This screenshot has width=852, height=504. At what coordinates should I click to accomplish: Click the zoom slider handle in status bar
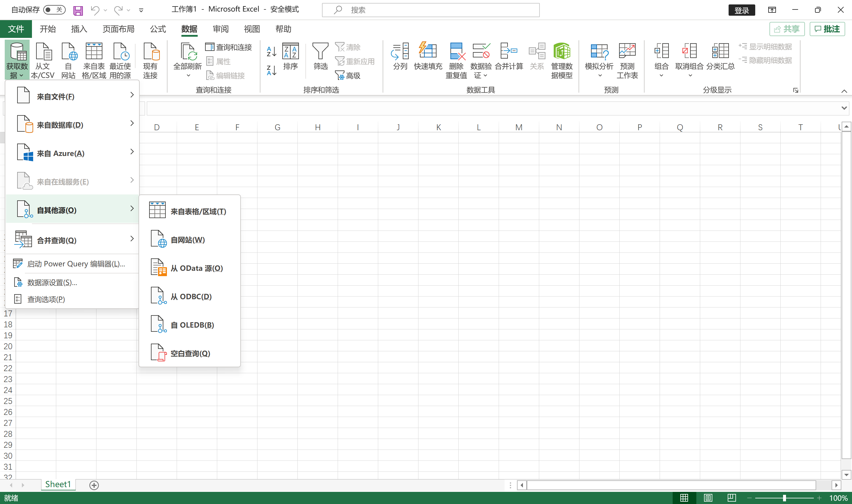tap(784, 498)
